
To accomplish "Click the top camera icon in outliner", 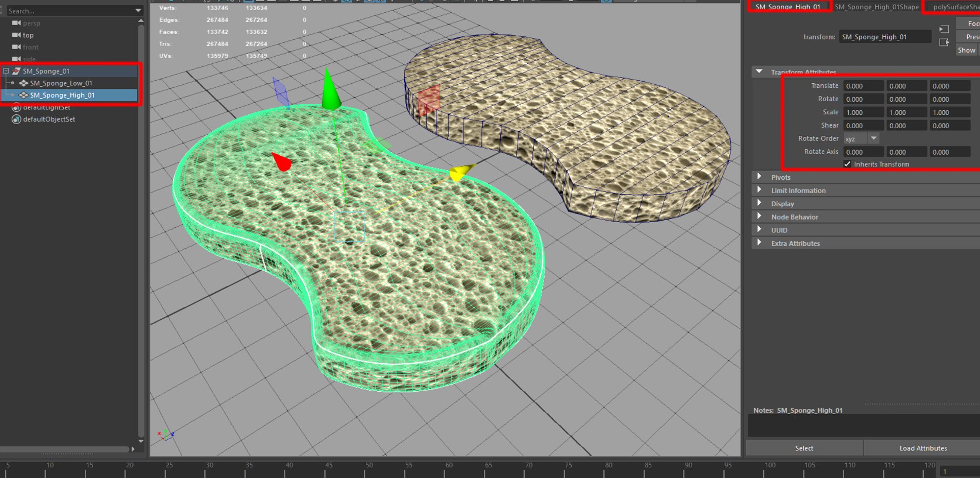I will tap(16, 35).
